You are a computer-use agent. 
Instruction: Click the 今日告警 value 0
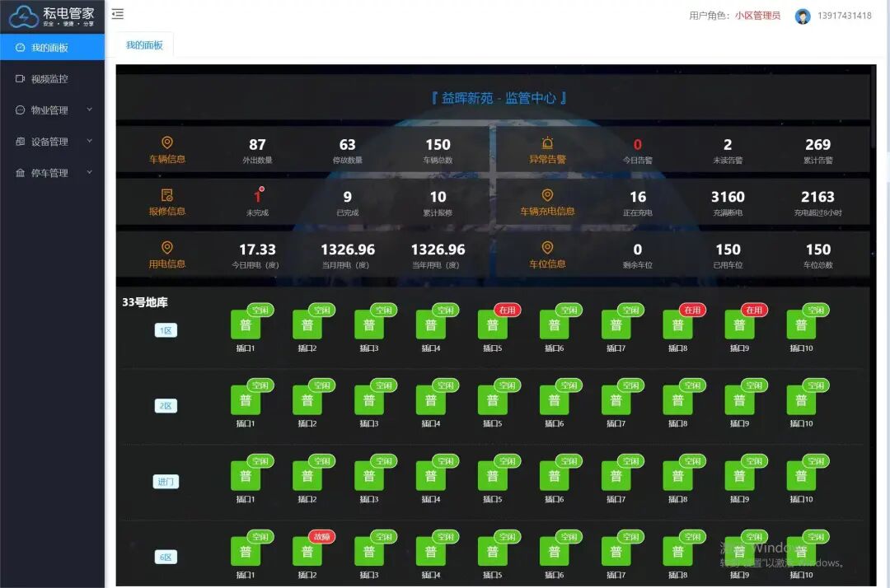(x=637, y=145)
